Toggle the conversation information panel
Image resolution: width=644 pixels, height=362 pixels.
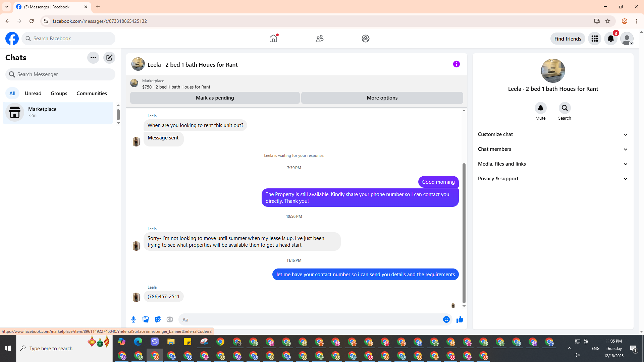(456, 64)
